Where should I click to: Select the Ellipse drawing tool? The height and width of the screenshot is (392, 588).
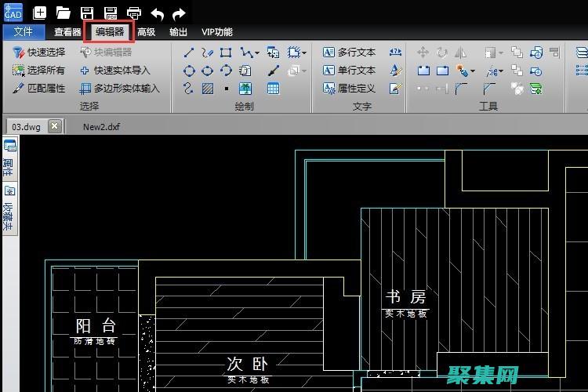[x=207, y=71]
